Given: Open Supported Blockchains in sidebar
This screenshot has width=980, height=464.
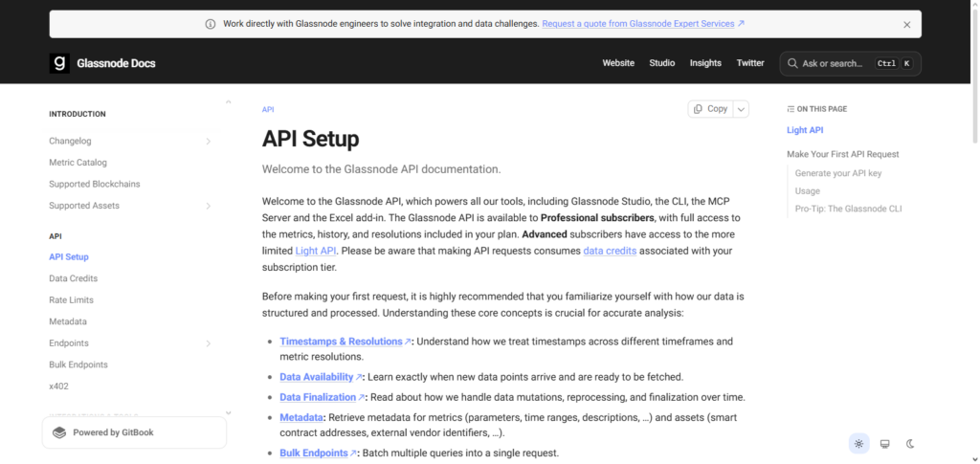Looking at the screenshot, I should coord(95,185).
